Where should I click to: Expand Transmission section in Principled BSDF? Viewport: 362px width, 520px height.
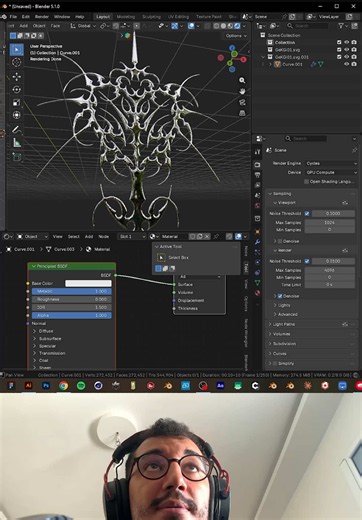point(34,353)
